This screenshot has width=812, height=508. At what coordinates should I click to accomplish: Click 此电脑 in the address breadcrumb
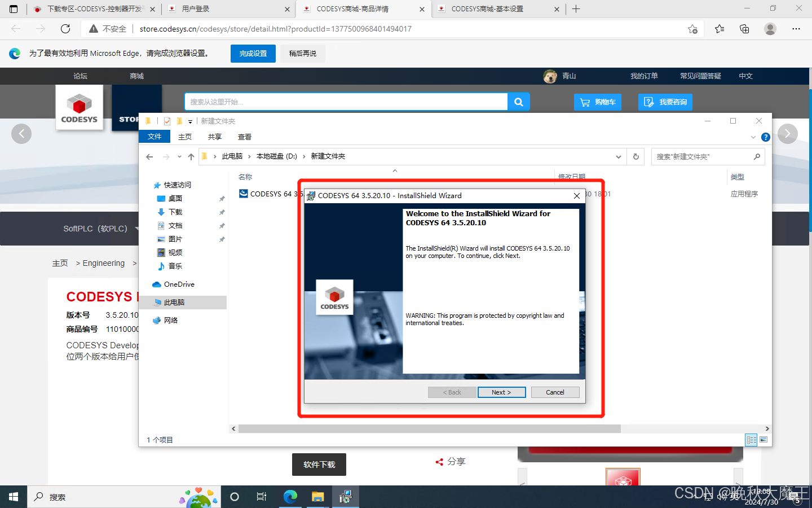[232, 156]
